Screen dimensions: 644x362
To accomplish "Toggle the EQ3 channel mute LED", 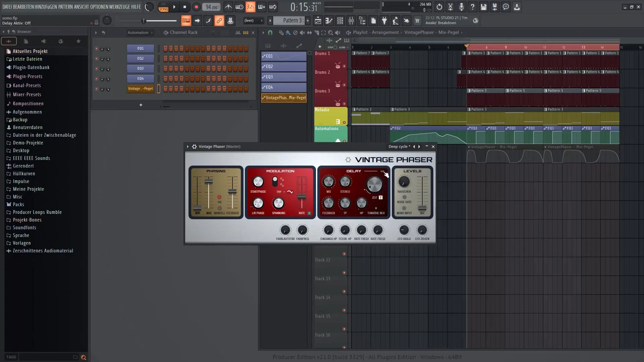I will click(97, 69).
